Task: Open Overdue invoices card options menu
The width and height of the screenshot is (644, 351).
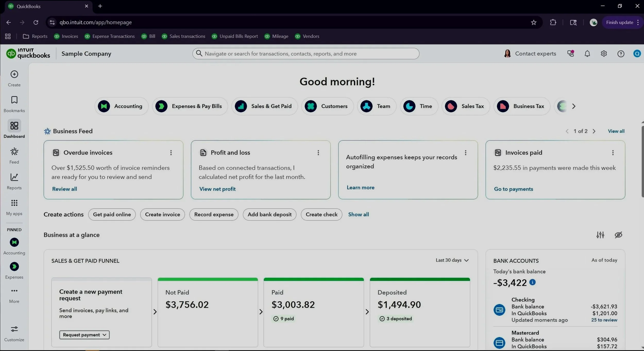Action: click(171, 153)
